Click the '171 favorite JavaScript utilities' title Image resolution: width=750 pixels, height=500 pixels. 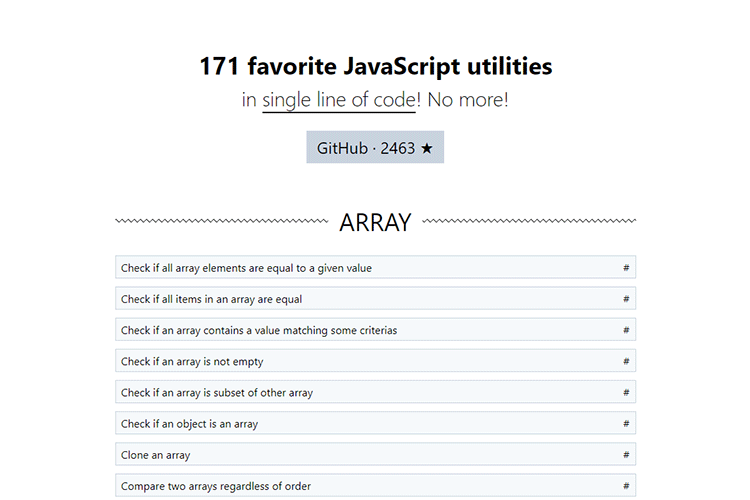click(375, 67)
